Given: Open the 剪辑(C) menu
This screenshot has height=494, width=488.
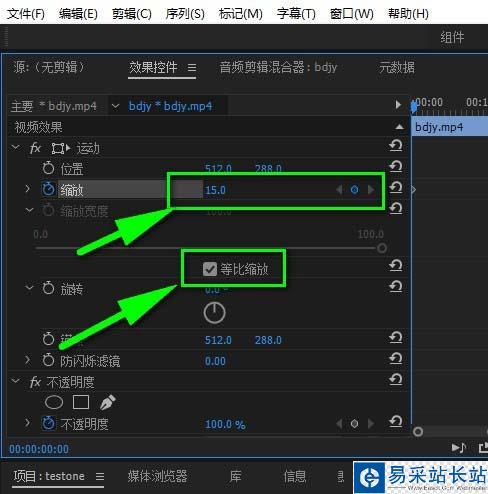Looking at the screenshot, I should [x=132, y=14].
